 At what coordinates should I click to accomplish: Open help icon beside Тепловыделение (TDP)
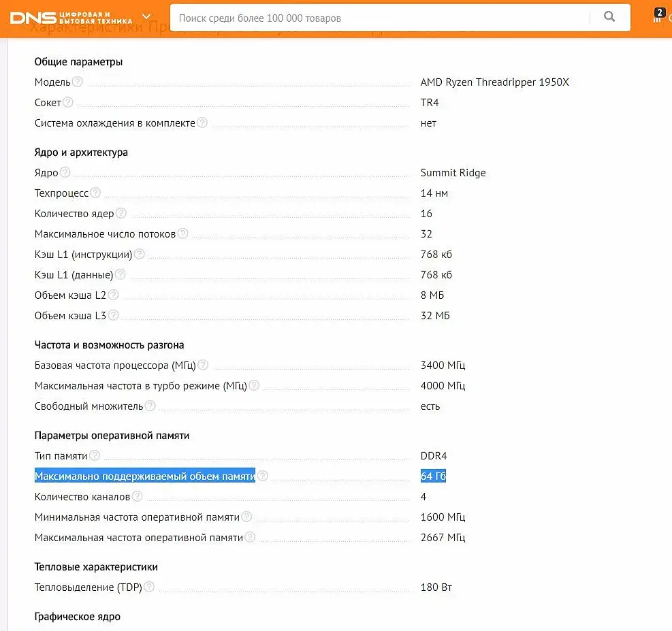point(148,587)
